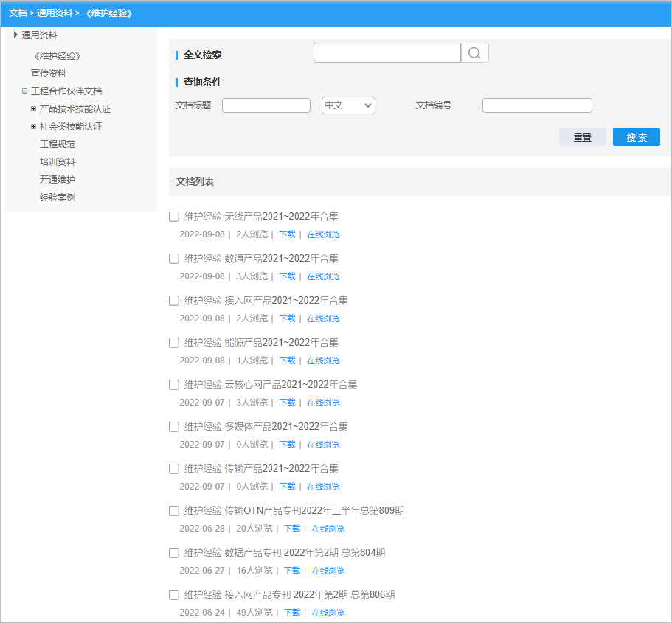Check the 数通产品2021~2022年合集 checkbox
The width and height of the screenshot is (672, 623).
coord(174,259)
